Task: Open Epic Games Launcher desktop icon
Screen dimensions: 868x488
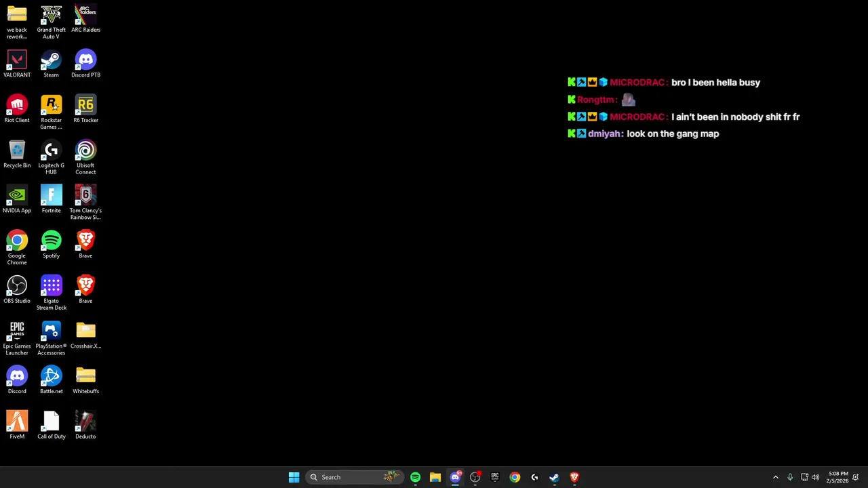Action: click(17, 338)
